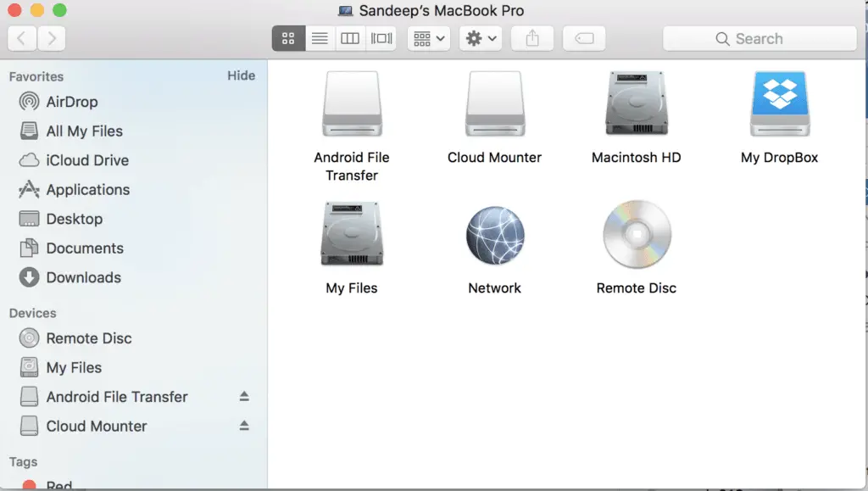The width and height of the screenshot is (868, 491).
Task: Click the window title Sandeep's MacBook Pro
Action: [441, 10]
